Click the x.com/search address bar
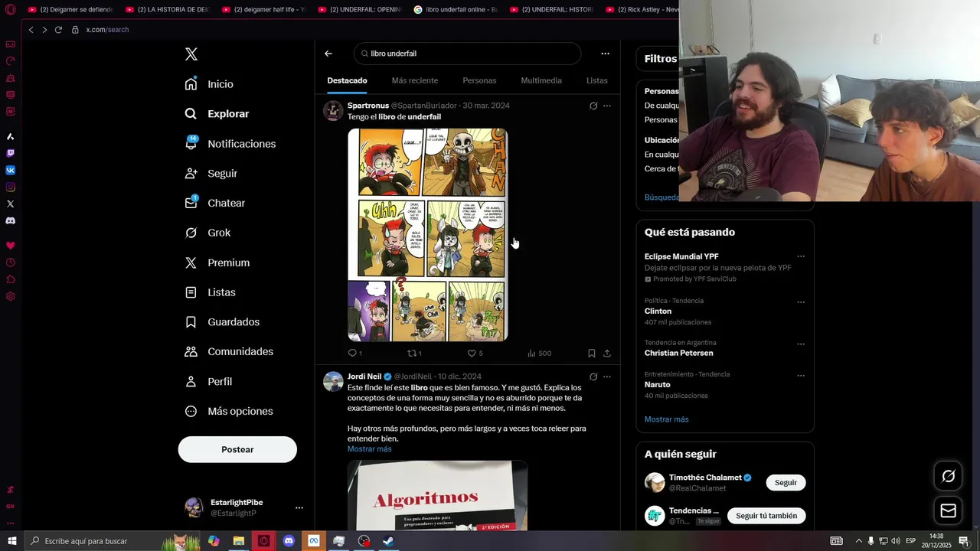 [x=107, y=30]
